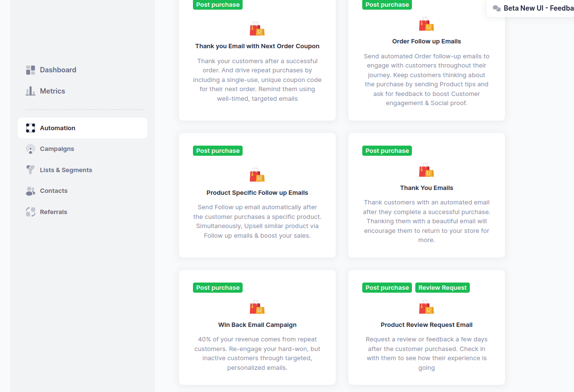The height and width of the screenshot is (392, 574).
Task: Select the Automation grid icon
Action: (x=30, y=128)
